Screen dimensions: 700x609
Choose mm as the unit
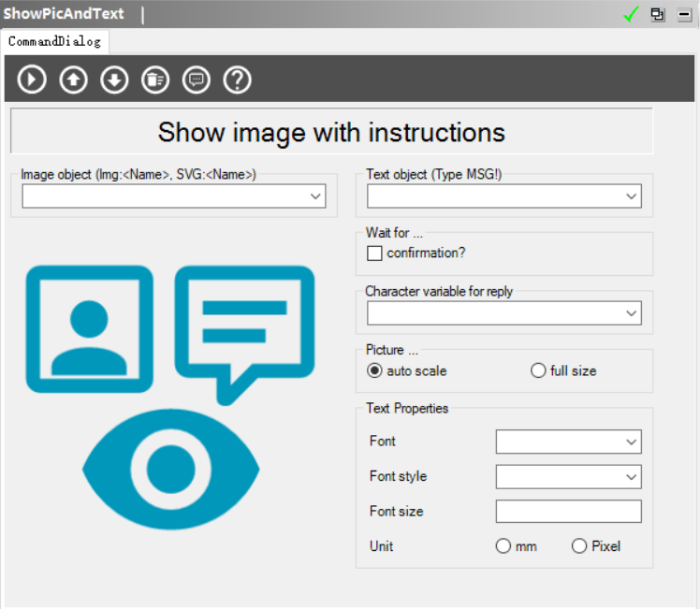coord(503,546)
